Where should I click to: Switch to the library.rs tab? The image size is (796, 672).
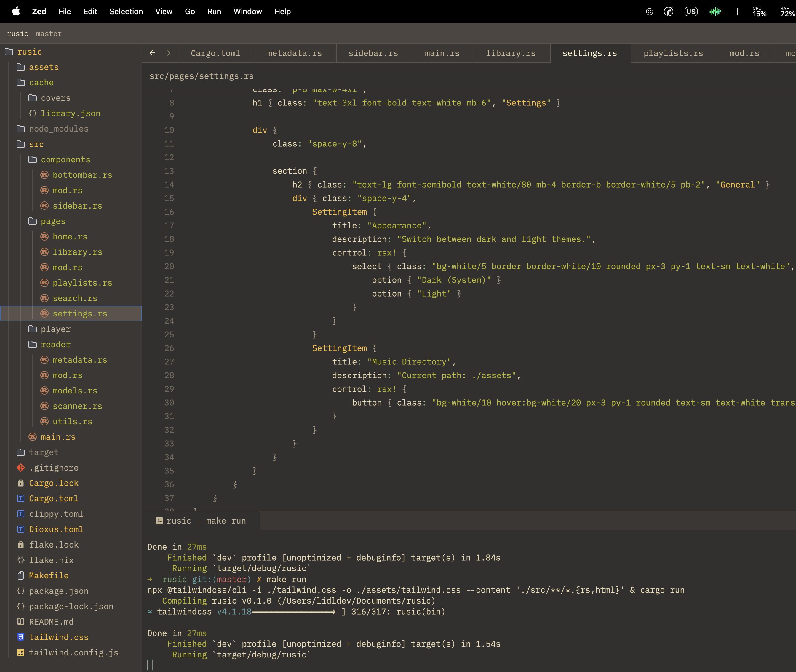510,53
